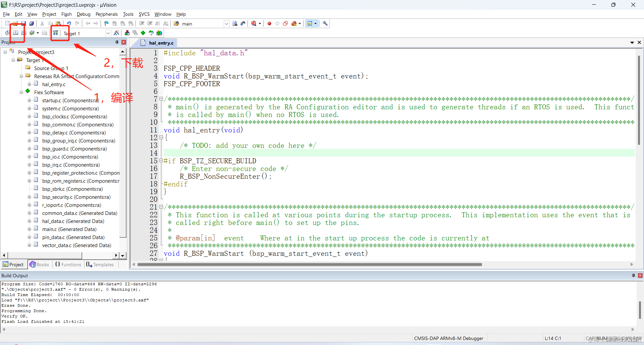Indent the selected text block
The width and height of the screenshot is (644, 345).
(x=142, y=23)
